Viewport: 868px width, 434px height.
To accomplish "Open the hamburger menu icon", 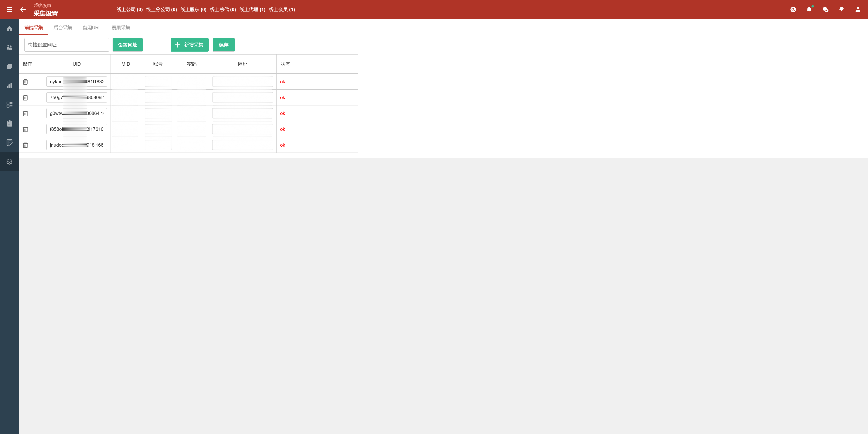I will pos(9,10).
